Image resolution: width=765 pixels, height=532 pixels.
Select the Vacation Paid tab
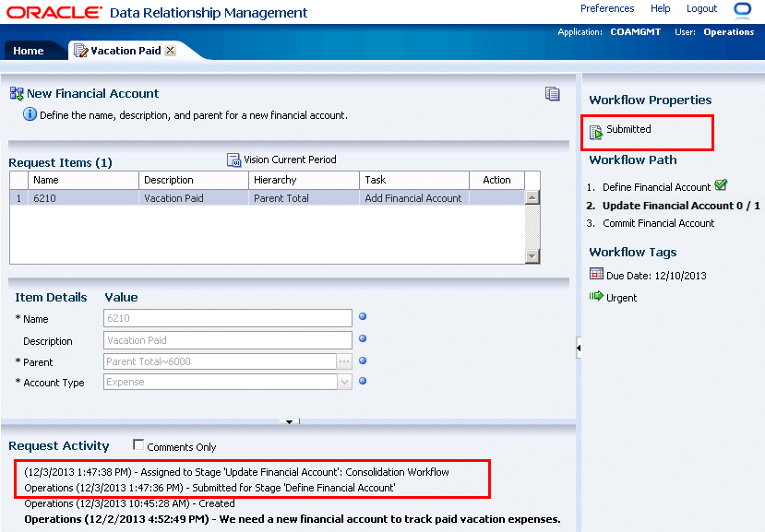[126, 51]
